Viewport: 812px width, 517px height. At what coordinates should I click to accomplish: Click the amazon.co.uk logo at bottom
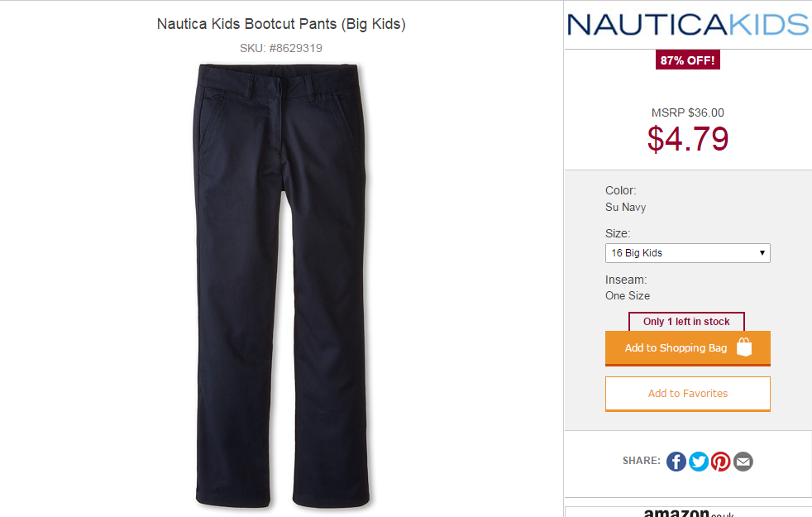click(688, 513)
